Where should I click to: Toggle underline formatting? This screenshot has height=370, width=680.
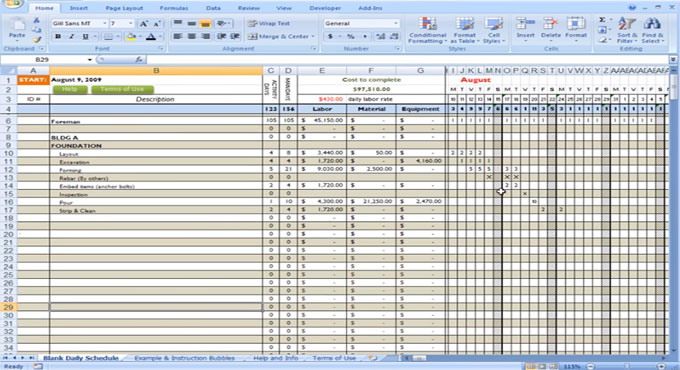(x=85, y=36)
